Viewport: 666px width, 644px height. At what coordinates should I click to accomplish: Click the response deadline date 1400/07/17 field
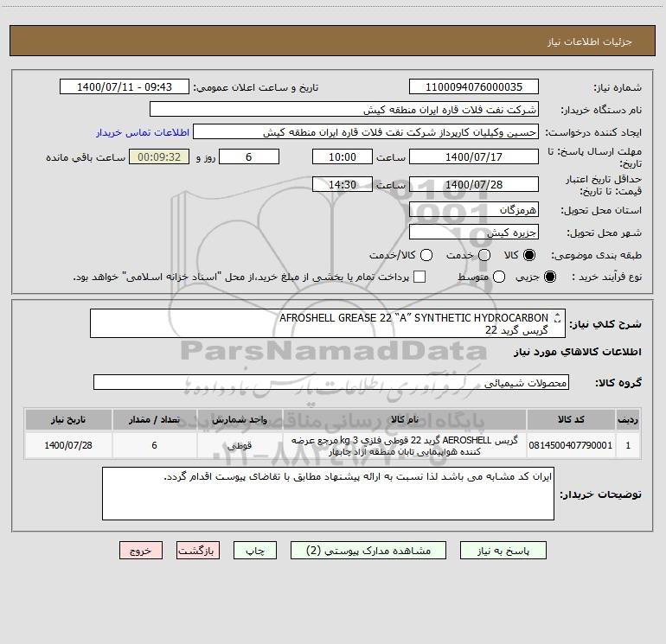point(474,156)
